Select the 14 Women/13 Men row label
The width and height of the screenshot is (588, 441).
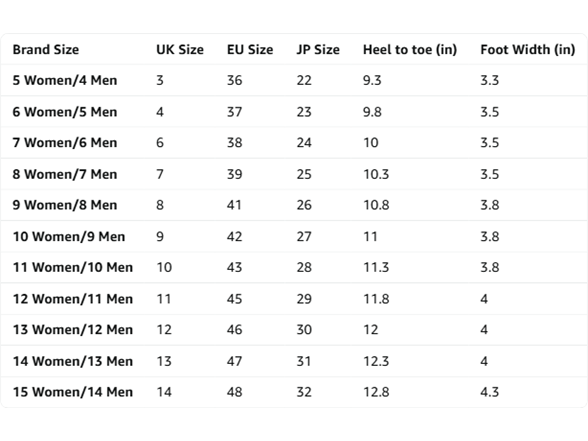tap(73, 361)
